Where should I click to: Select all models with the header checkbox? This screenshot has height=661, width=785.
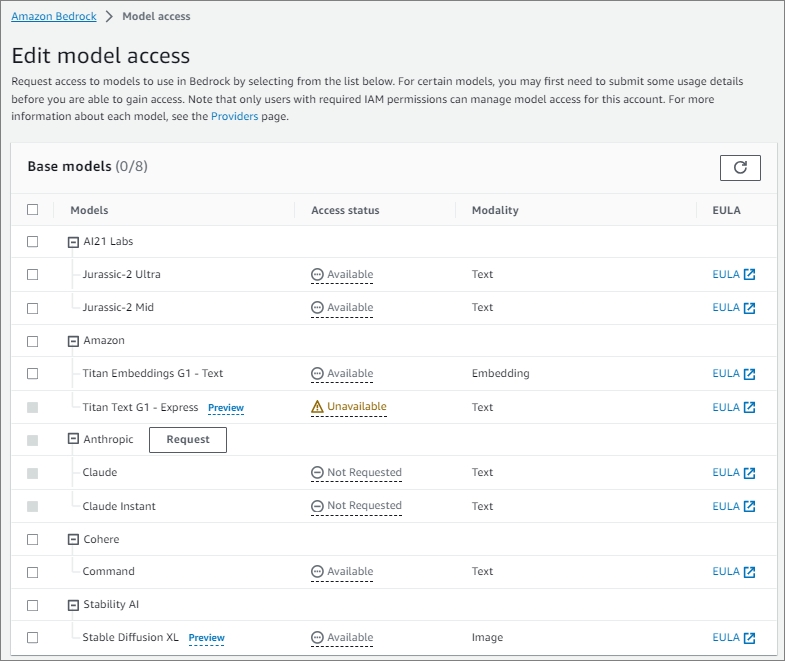coord(33,210)
